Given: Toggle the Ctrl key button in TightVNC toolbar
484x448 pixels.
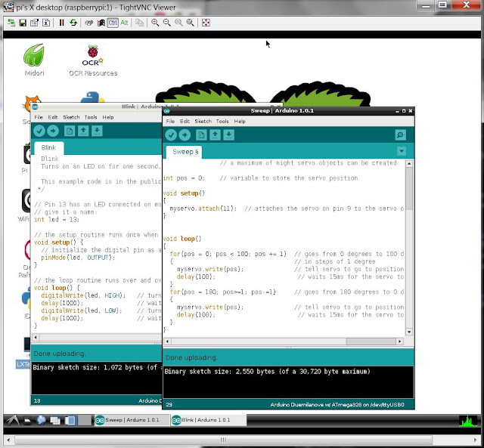Looking at the screenshot, I should 113,23.
